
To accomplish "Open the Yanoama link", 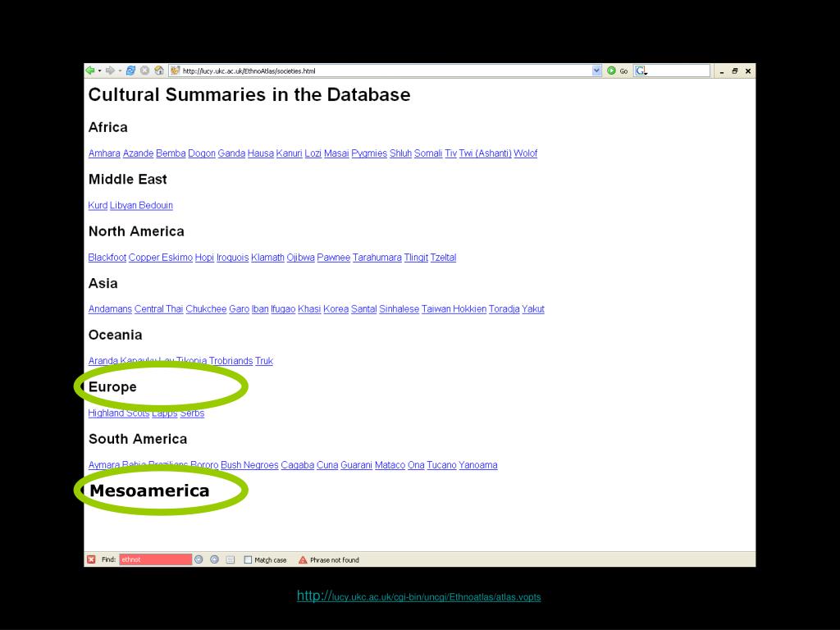I will 478,465.
